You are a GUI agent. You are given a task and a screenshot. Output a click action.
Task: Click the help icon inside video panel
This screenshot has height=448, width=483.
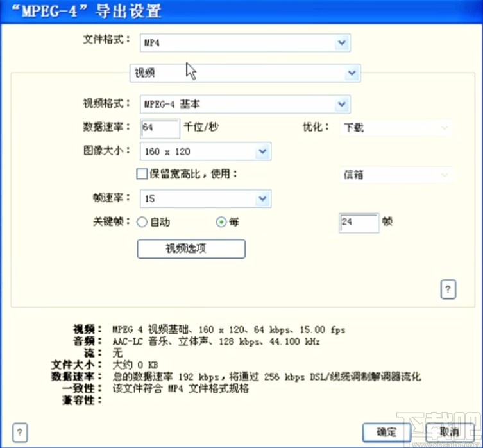pyautogui.click(x=448, y=289)
